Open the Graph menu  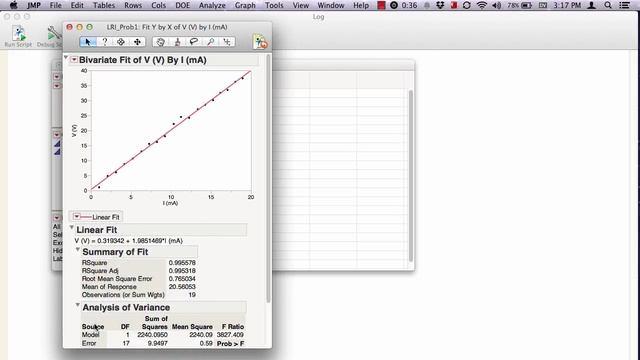[x=245, y=5]
